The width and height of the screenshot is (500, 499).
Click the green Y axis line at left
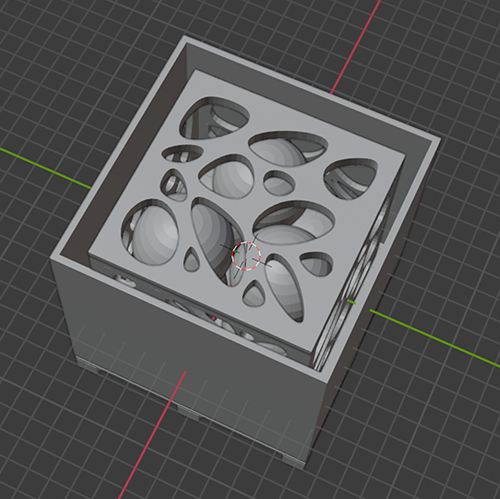(x=45, y=169)
